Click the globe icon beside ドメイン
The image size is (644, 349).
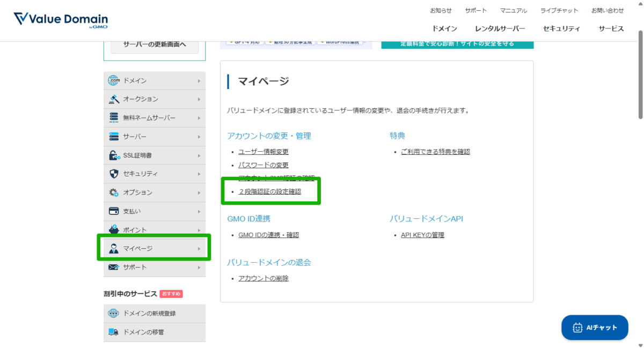pos(113,80)
